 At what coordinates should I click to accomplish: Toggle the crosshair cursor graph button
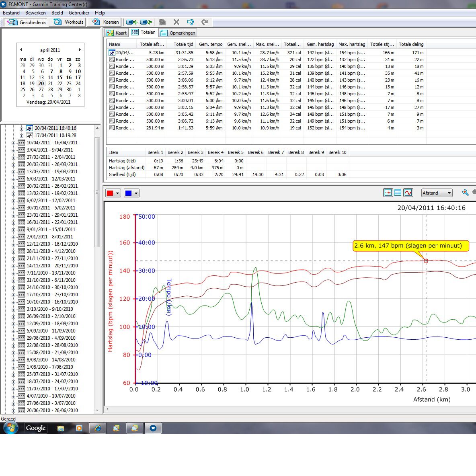pos(388,193)
